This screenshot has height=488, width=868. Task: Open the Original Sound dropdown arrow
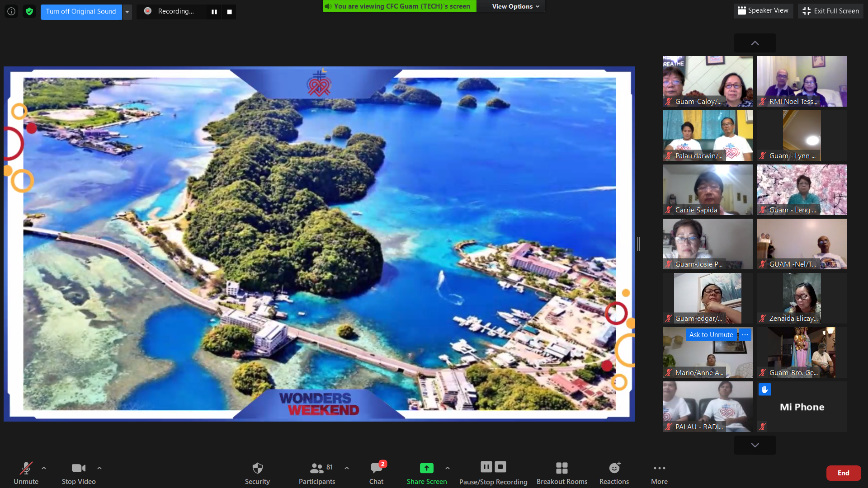(x=127, y=11)
